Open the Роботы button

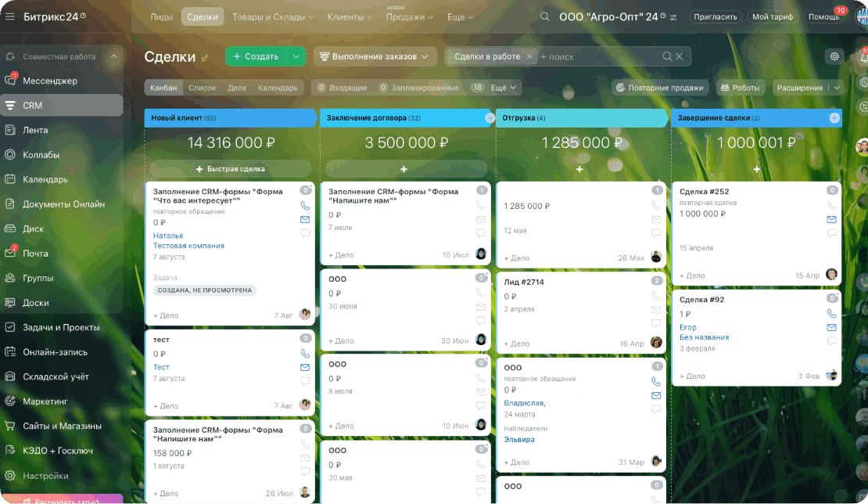(x=740, y=88)
